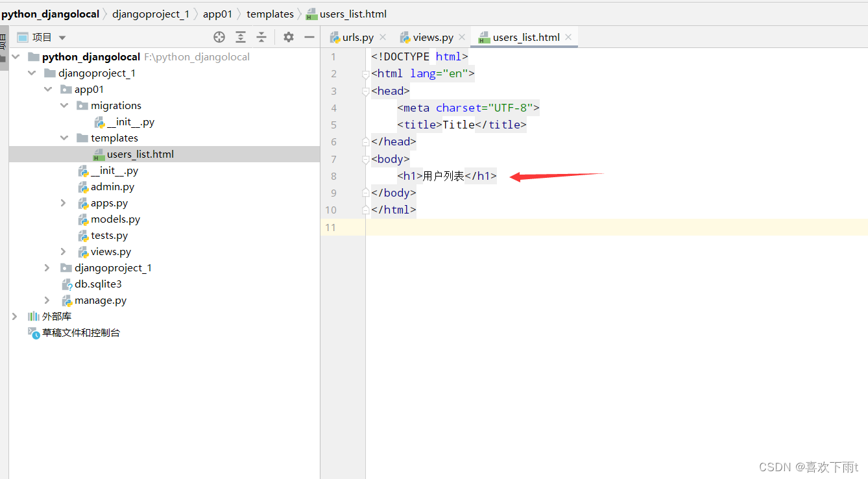Collapse the app01 folder
Screen dimensions: 868x479
[47, 90]
